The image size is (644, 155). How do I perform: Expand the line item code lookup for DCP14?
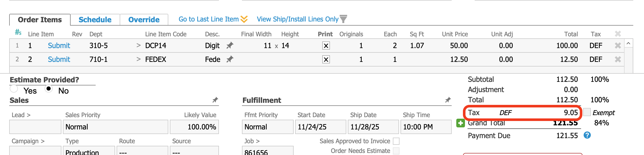pos(139,46)
